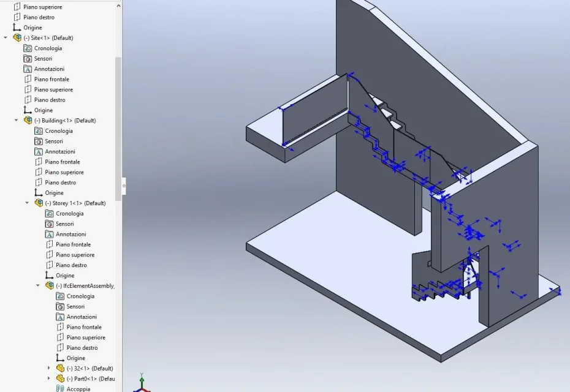
Task: Expand the 32<1> part node
Action: [x=49, y=368]
